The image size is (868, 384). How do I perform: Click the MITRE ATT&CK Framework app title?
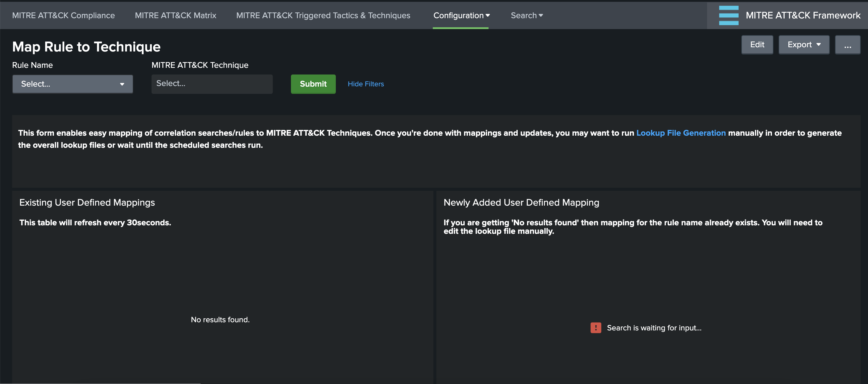tap(803, 15)
